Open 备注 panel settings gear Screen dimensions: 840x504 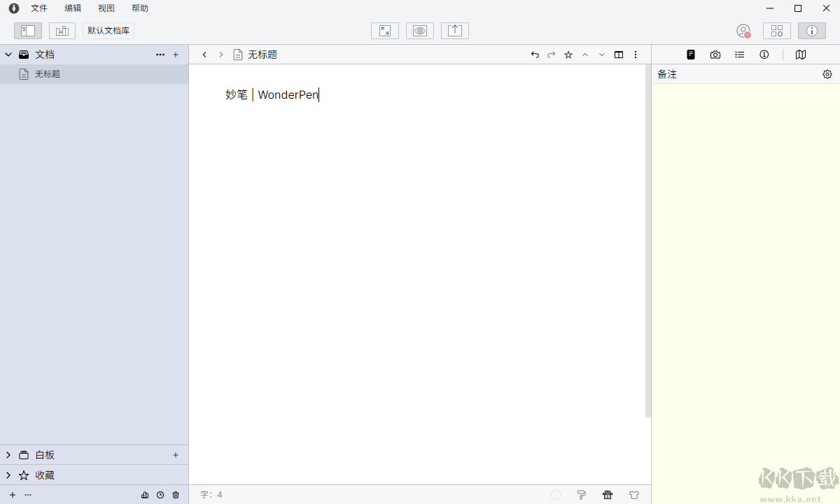(x=827, y=74)
